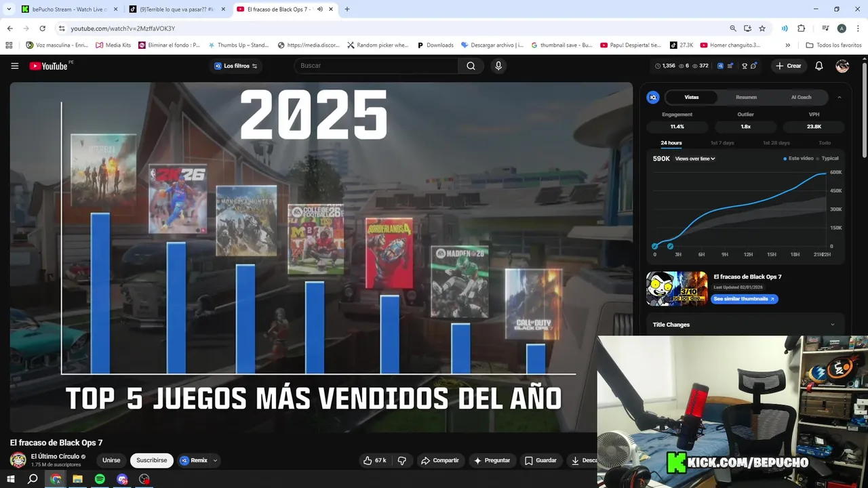The height and width of the screenshot is (488, 868).
Task: Open Windows taskbar search
Action: click(x=33, y=479)
